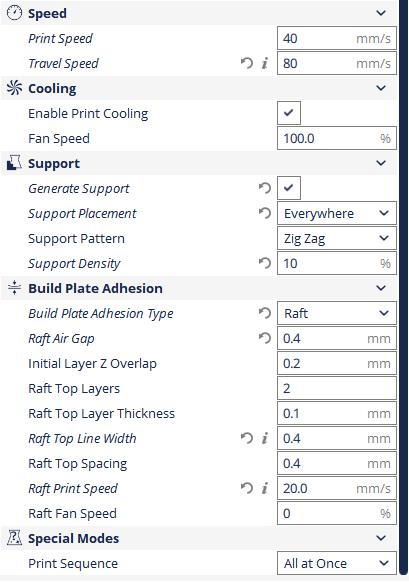Open the Support Placement dropdown
409x585 pixels.
(x=337, y=213)
